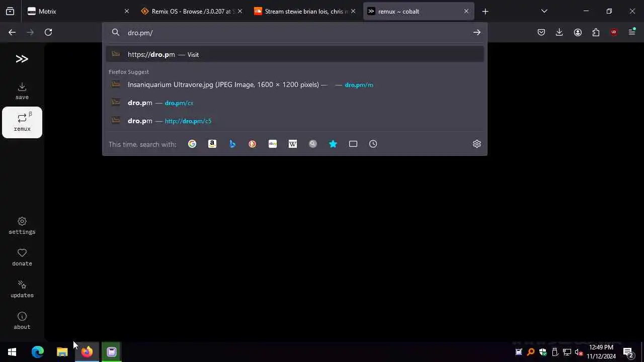This screenshot has width=644, height=362.
Task: Open Firefox View in tab strip
Action: [10, 11]
